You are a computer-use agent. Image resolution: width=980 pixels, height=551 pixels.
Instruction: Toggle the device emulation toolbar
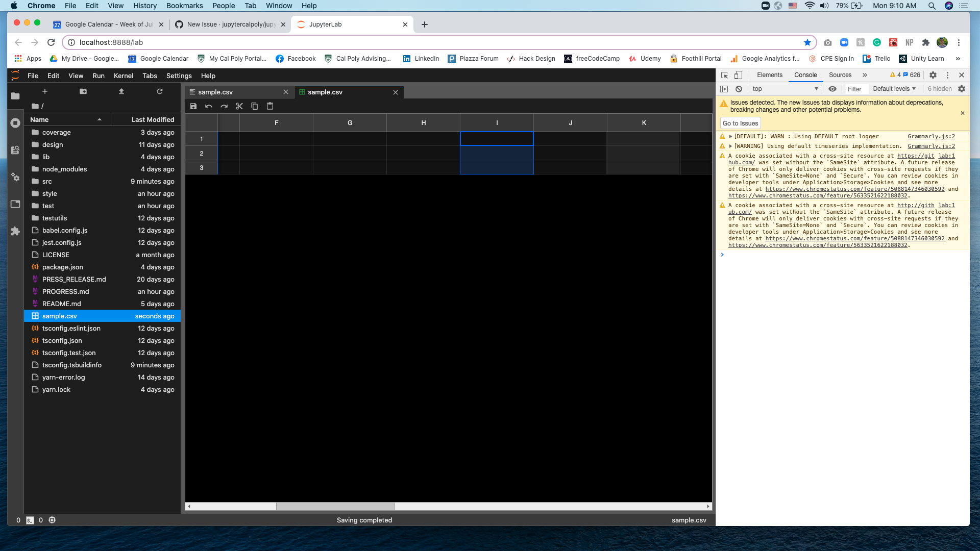tap(738, 75)
